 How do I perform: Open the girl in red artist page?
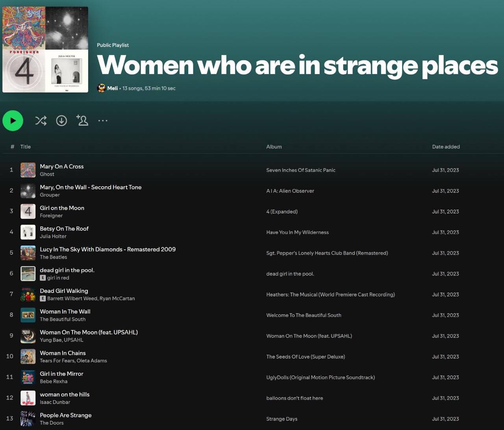[x=58, y=278]
